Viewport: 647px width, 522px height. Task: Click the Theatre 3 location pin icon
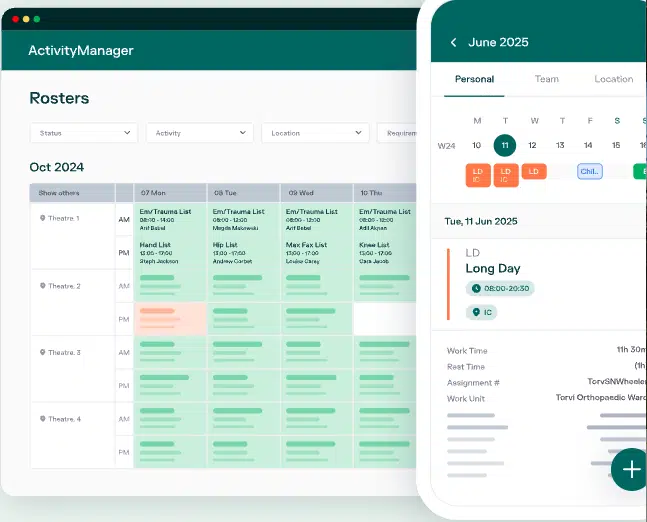tap(43, 352)
